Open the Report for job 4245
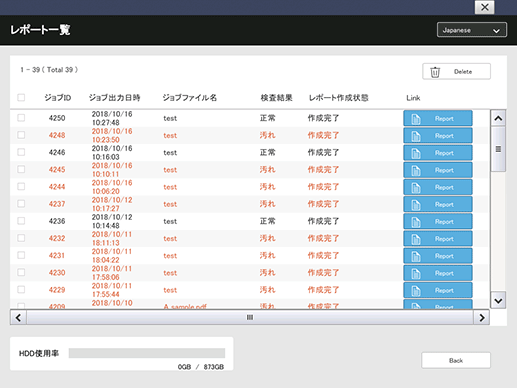 [x=438, y=170]
